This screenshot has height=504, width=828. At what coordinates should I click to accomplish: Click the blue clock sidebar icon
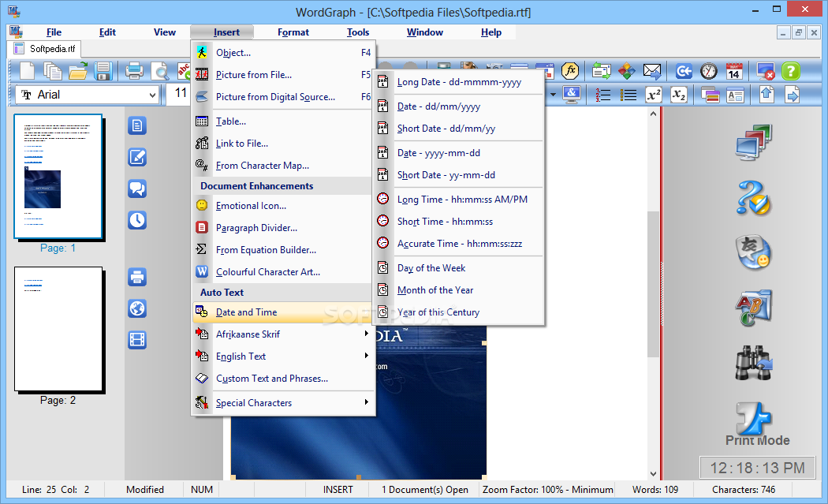[137, 220]
